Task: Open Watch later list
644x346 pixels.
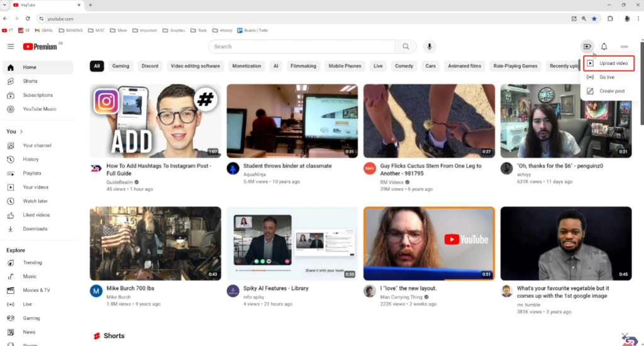Action: click(x=38, y=201)
